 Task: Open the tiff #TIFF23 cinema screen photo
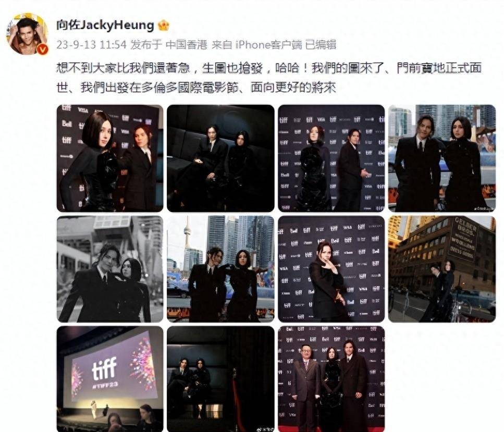[110, 379]
